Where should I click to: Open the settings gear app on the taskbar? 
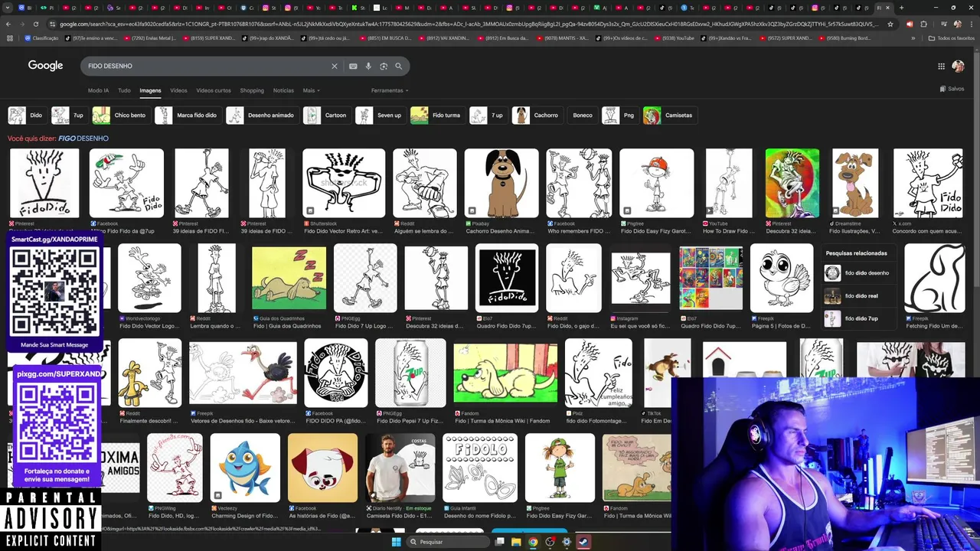(567, 542)
